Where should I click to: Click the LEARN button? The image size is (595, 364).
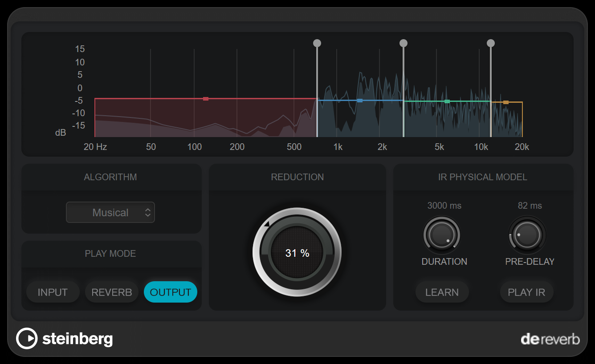[x=442, y=292]
